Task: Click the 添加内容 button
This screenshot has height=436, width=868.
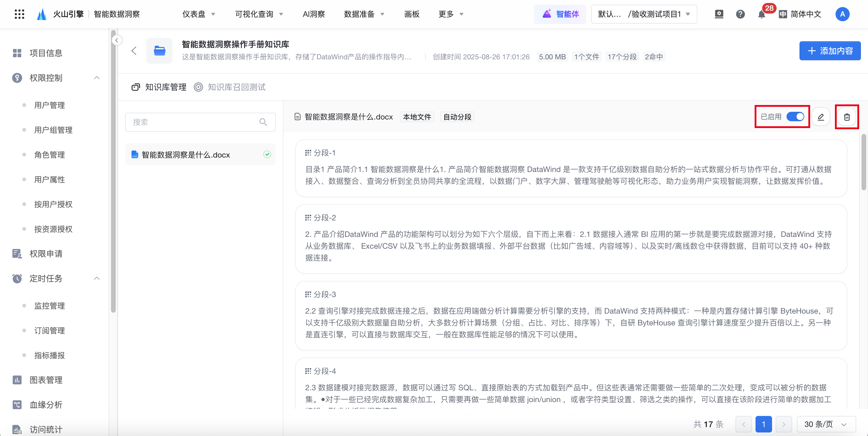Action: pos(830,51)
